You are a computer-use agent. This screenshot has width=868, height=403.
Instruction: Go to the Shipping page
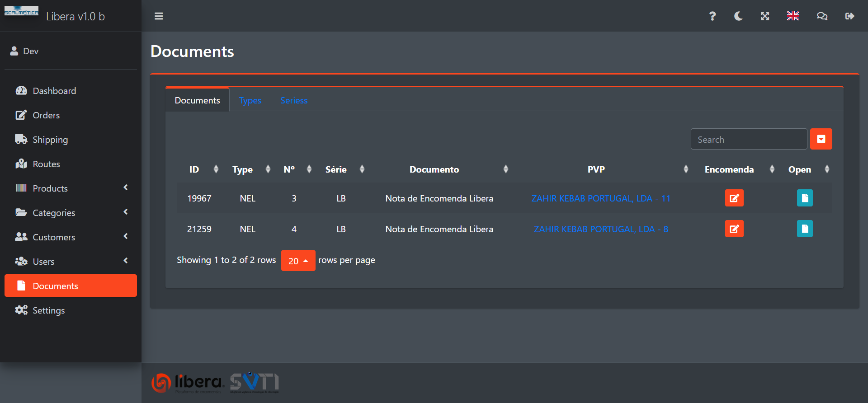50,140
